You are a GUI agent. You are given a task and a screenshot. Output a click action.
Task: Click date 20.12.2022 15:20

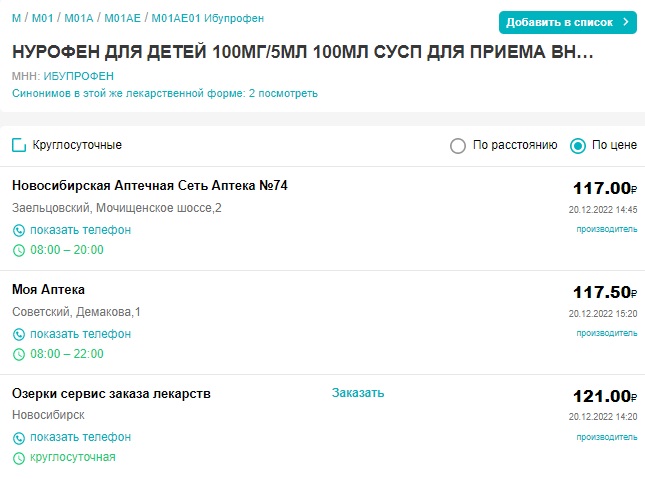click(603, 314)
